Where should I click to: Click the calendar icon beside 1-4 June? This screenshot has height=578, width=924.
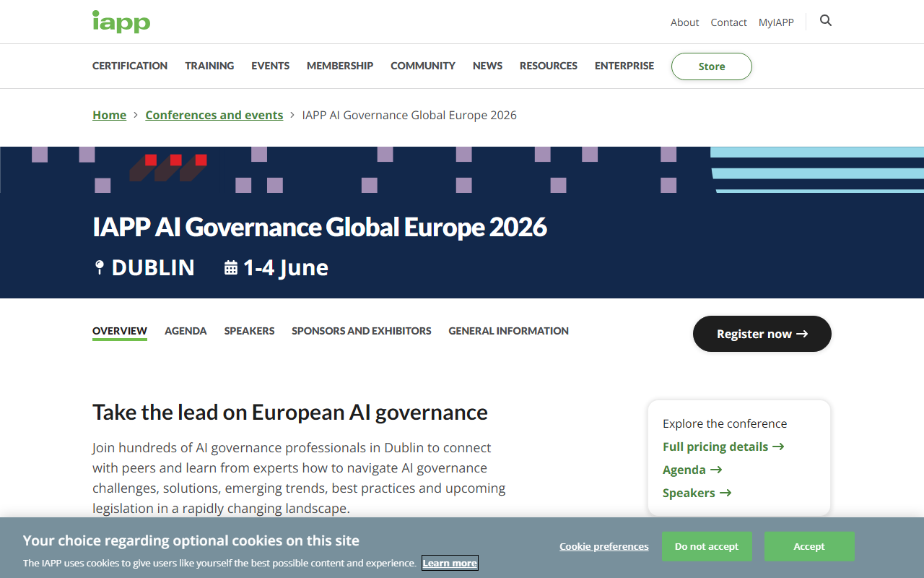(231, 268)
